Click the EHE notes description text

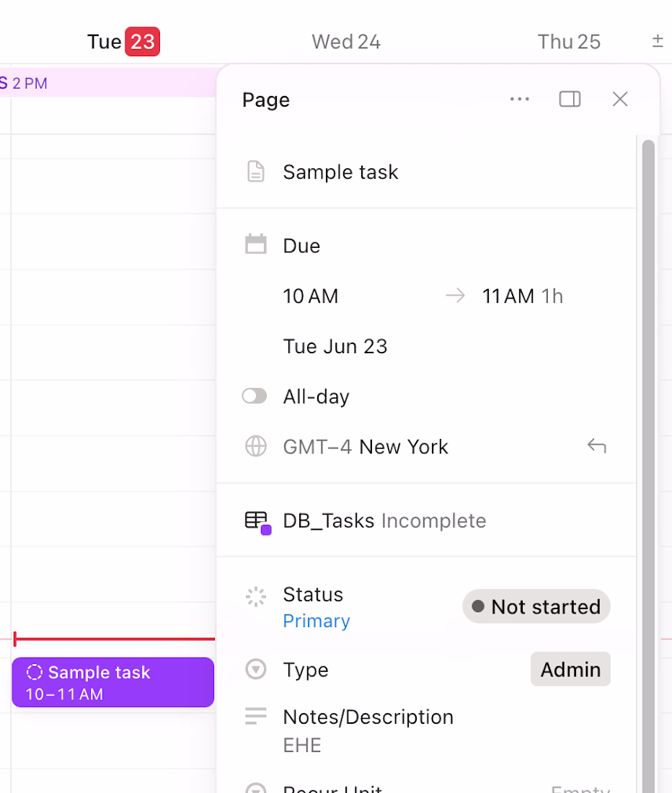click(x=302, y=745)
